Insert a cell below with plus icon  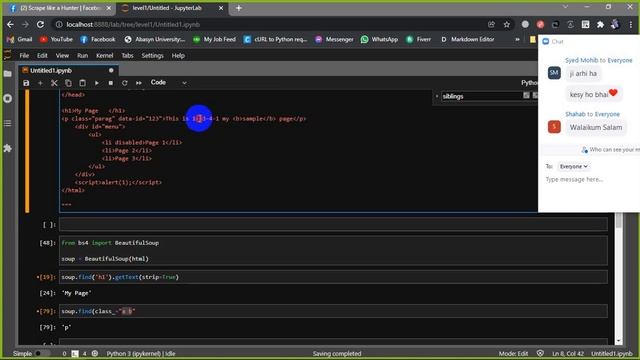tap(40, 83)
